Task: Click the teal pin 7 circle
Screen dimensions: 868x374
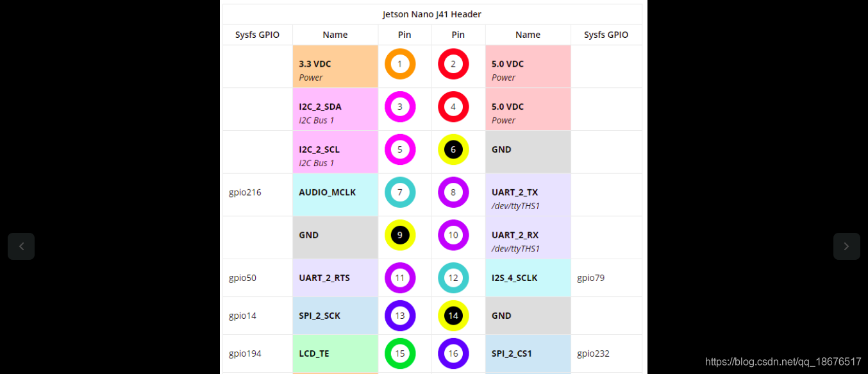Action: click(x=400, y=192)
